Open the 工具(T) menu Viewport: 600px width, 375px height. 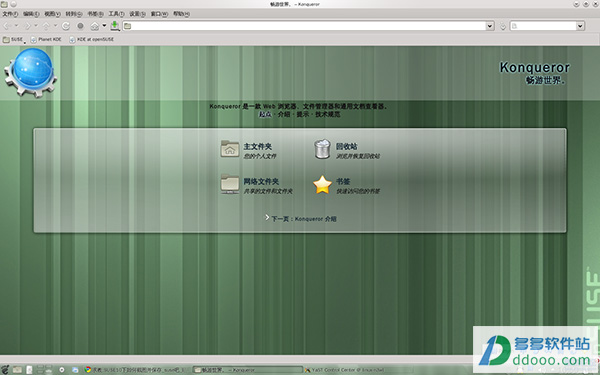click(116, 14)
